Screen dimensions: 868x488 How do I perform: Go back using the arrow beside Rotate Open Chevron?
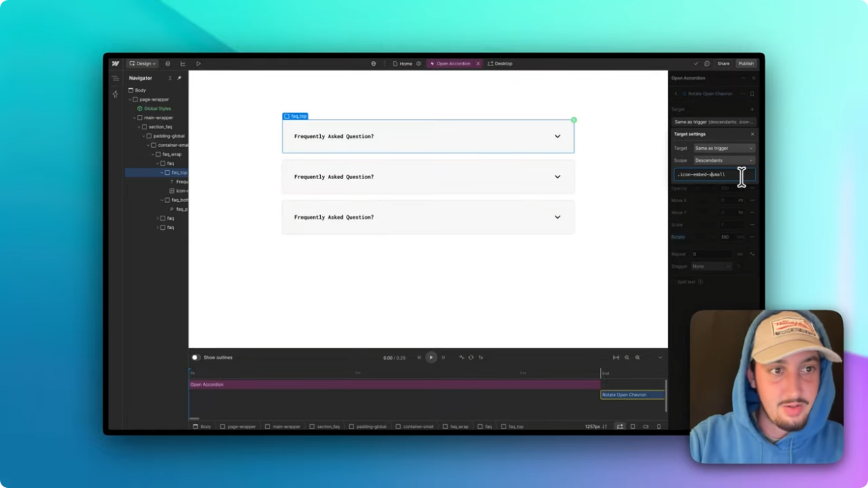(x=676, y=94)
